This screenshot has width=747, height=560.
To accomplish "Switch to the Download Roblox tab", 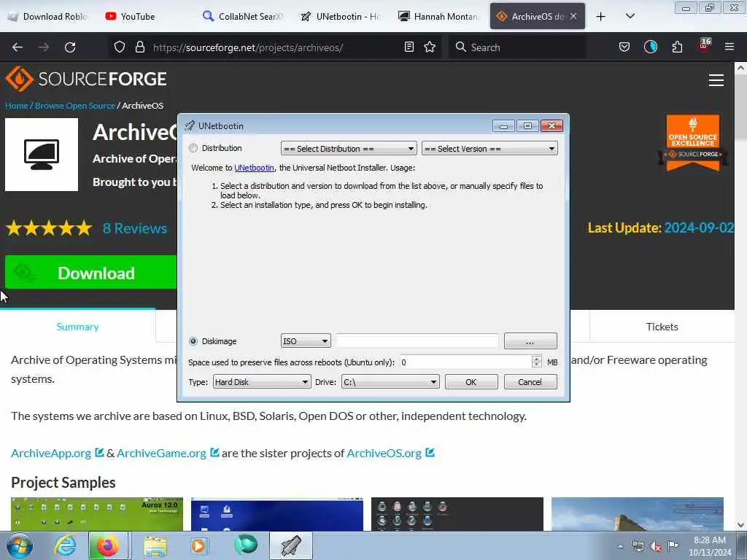I will pyautogui.click(x=49, y=16).
